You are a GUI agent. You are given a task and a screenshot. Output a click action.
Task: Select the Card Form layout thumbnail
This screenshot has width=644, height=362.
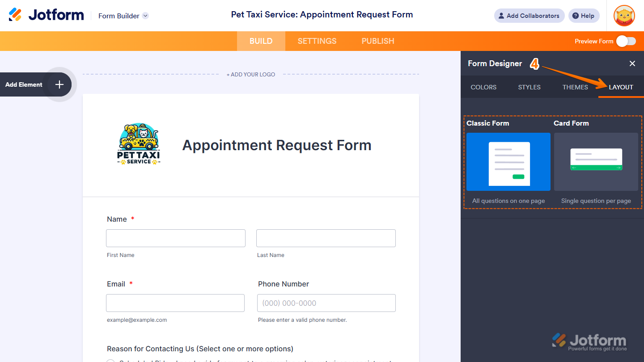(x=596, y=162)
